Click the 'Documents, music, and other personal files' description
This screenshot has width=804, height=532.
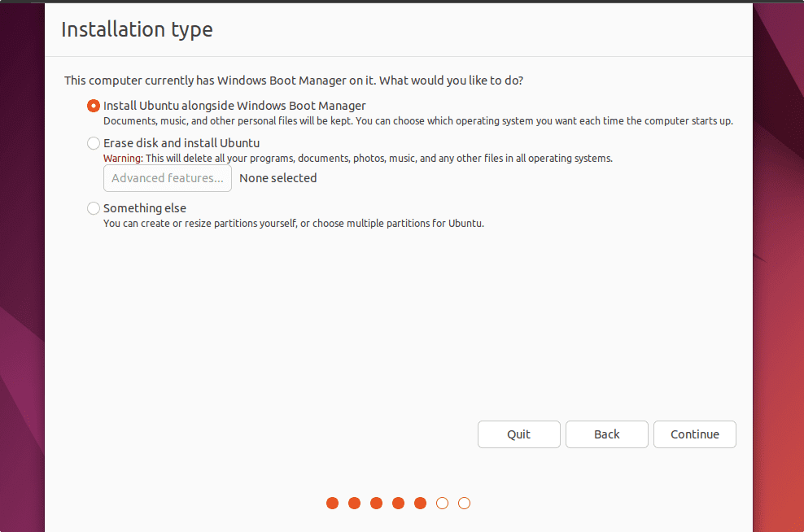click(x=417, y=121)
